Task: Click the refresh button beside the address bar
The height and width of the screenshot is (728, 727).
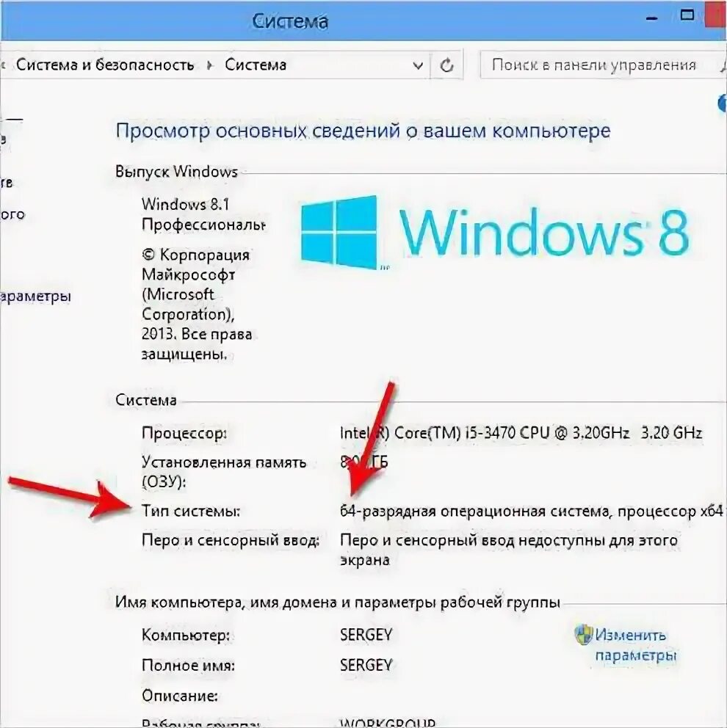Action: pos(447,65)
